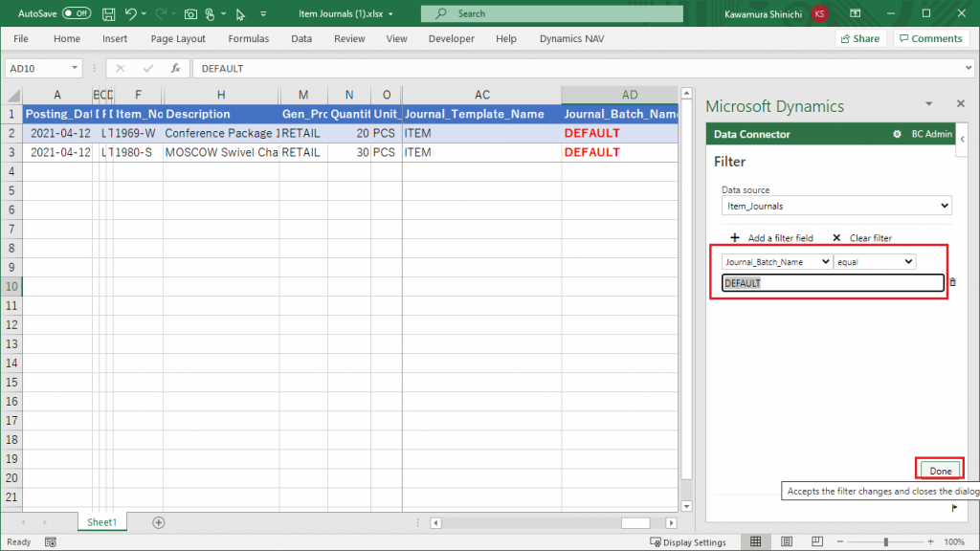This screenshot has width=980, height=551.
Task: Open Customize Quick Access Toolbar dropdown
Action: 263,13
